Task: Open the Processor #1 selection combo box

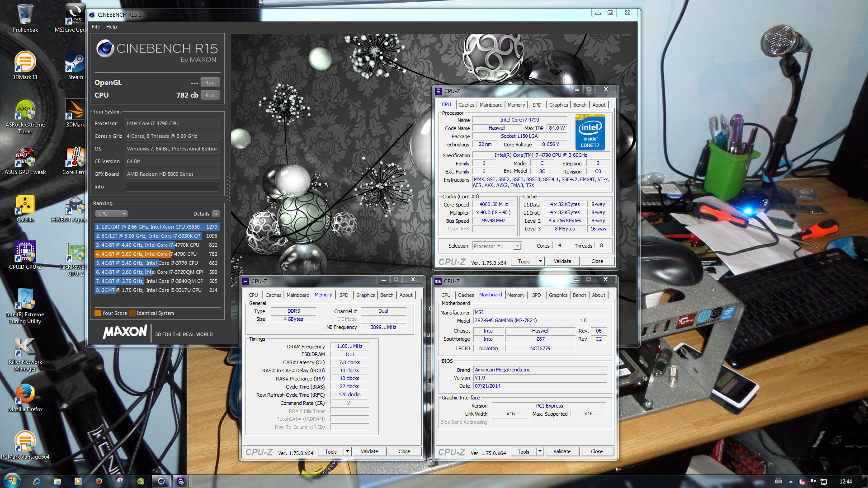Action: click(497, 246)
